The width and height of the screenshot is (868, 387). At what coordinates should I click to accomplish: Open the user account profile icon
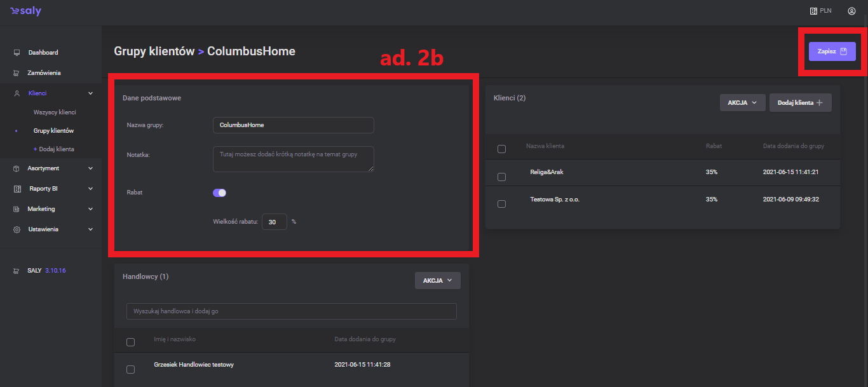[x=851, y=11]
